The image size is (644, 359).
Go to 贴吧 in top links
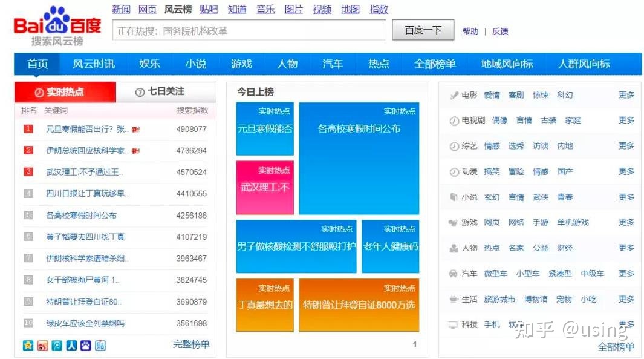(x=209, y=10)
